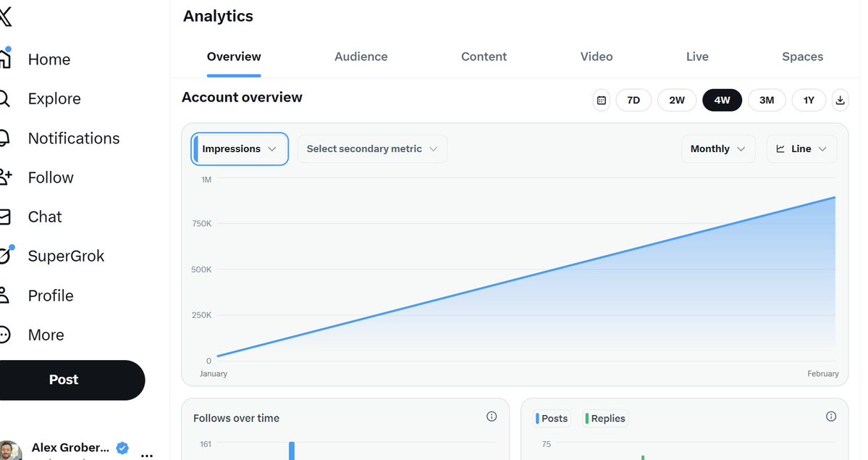Click the SuperGrok icon
868x460 pixels.
click(x=6, y=255)
